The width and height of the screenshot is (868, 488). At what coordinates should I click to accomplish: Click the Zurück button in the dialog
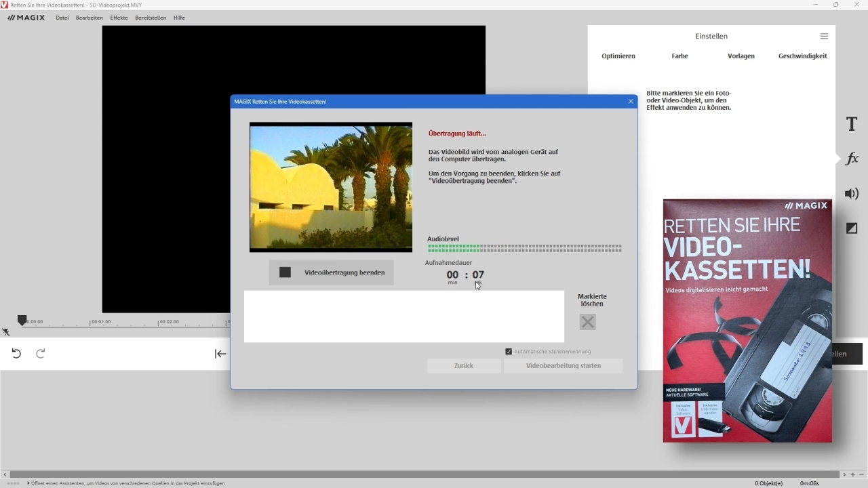[x=464, y=366]
